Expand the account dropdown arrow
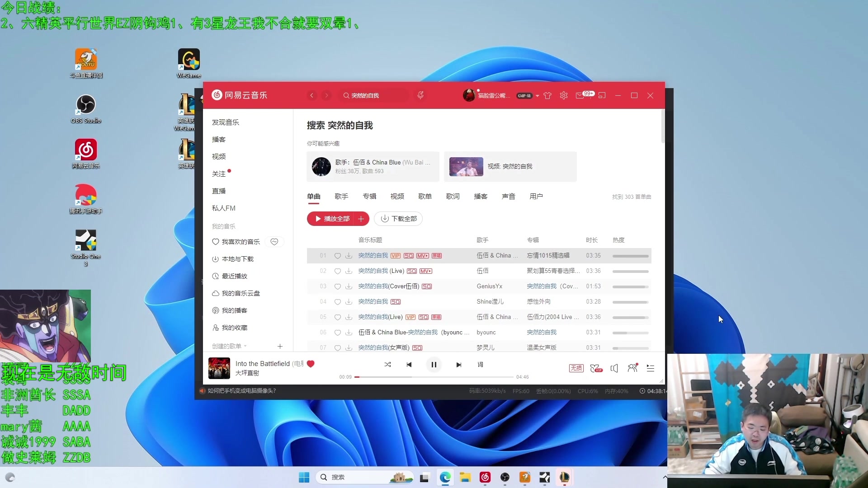The width and height of the screenshot is (868, 488). [x=537, y=96]
